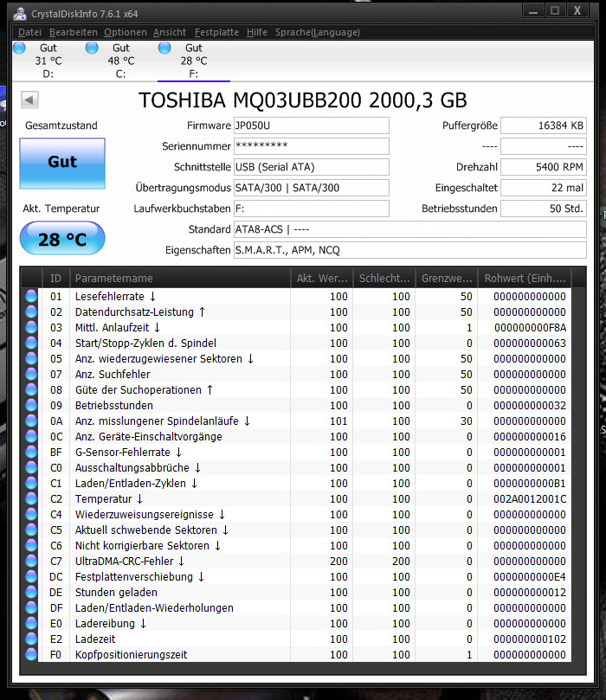Click status orb of Nicht korrigierbare Sektoren row
The width and height of the screenshot is (606, 700).
(x=31, y=545)
